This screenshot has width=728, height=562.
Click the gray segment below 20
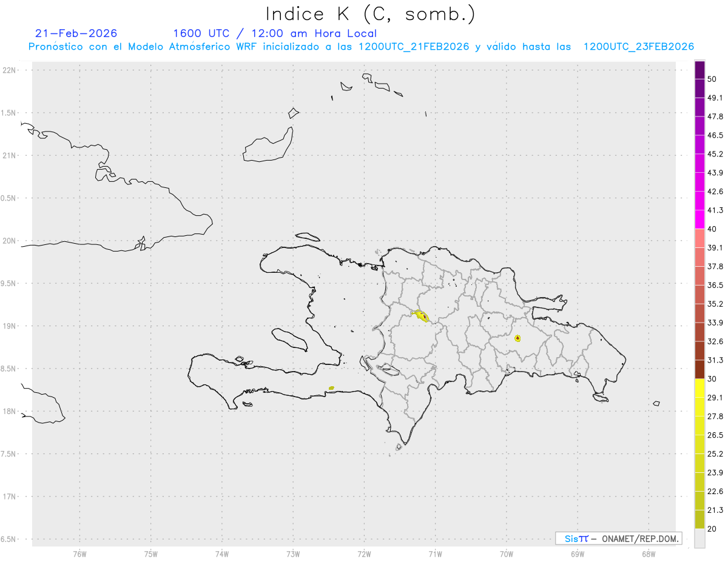(699, 538)
